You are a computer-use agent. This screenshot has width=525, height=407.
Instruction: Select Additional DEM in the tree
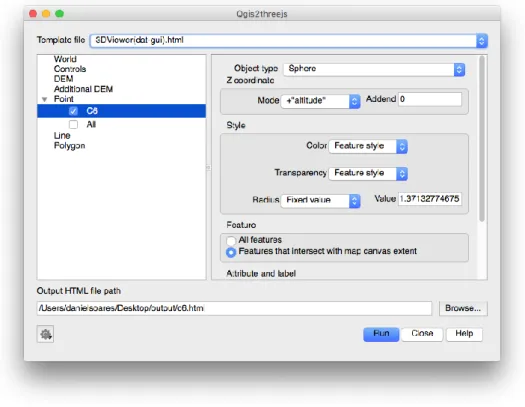point(83,89)
